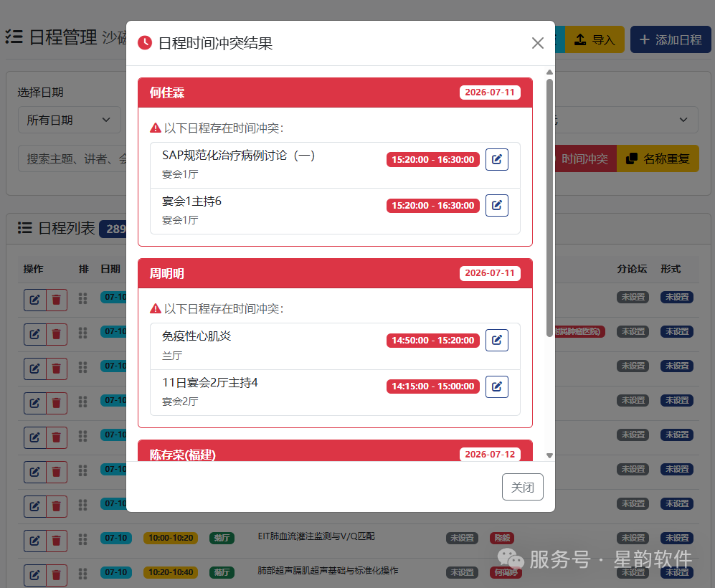Click the search input 搜索主题、讲者
The height and width of the screenshot is (588, 715).
click(73, 158)
